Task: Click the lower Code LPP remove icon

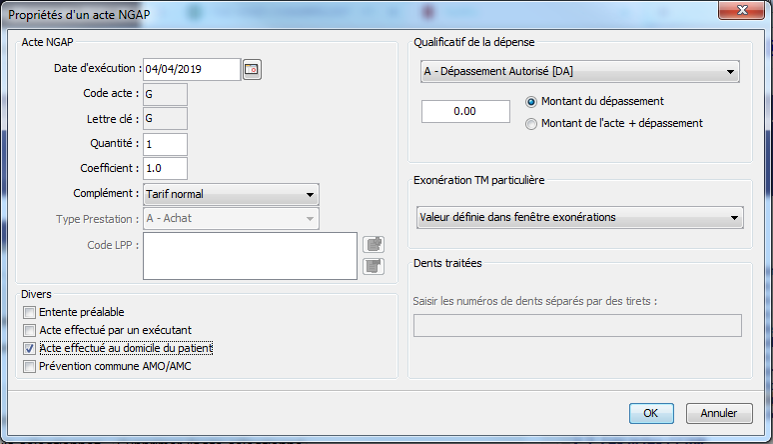Action: [x=373, y=266]
